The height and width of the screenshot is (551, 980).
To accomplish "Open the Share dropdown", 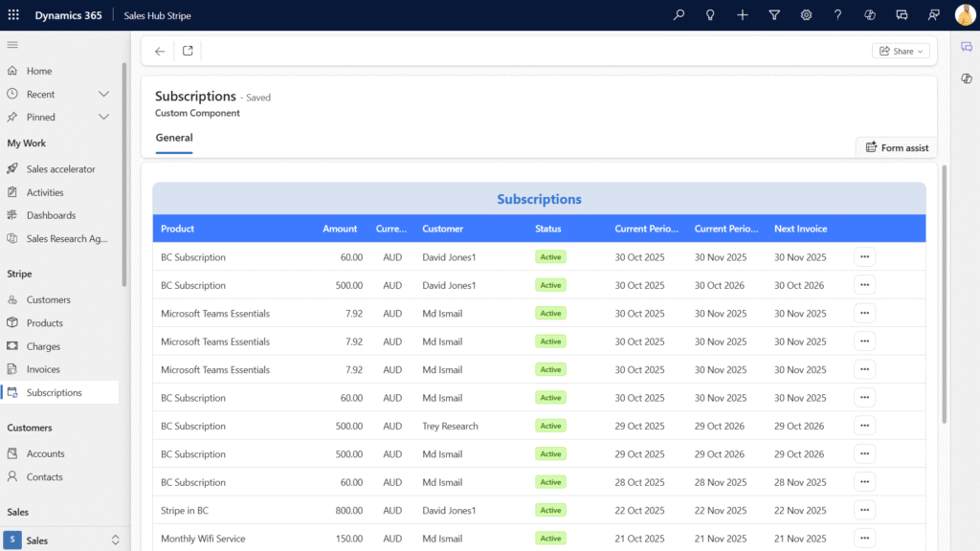I will [901, 52].
